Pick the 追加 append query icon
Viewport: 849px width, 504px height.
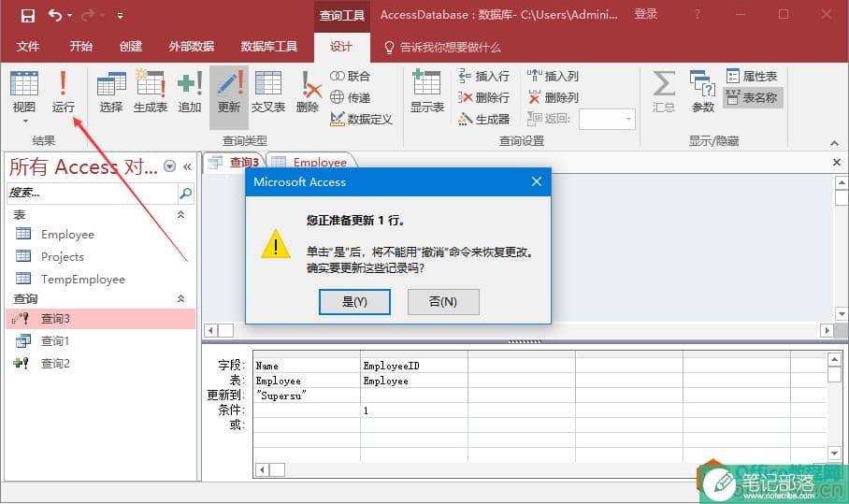click(x=190, y=92)
